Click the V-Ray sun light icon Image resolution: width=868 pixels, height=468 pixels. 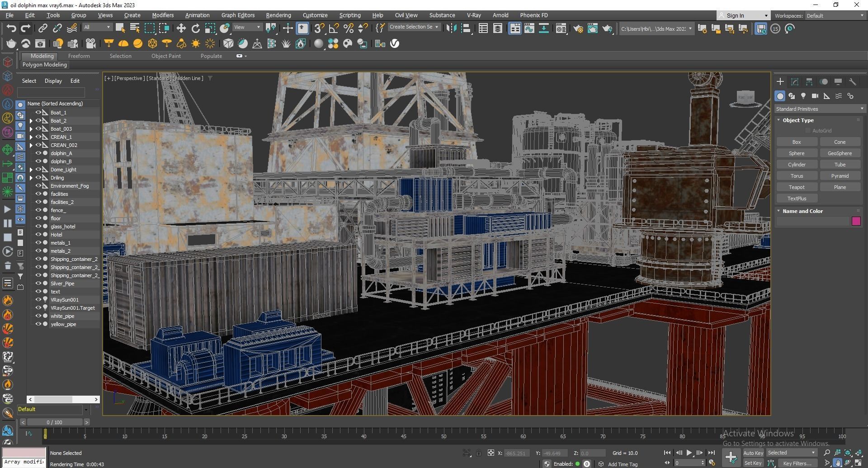click(196, 44)
